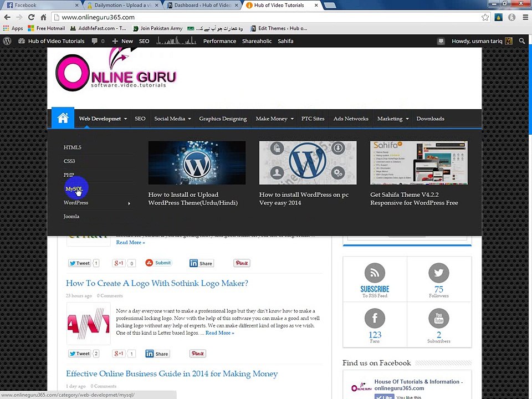Open the RSS subscribe circle icon
This screenshot has height=399, width=532.
click(x=375, y=273)
